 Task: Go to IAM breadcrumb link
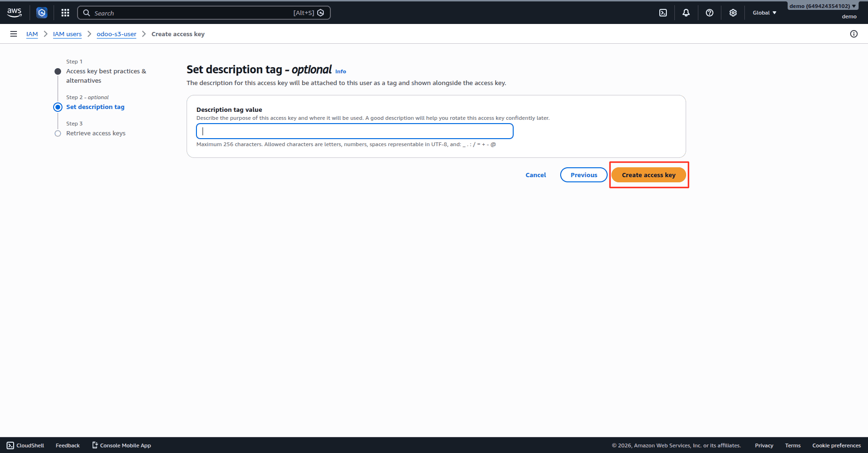(32, 34)
